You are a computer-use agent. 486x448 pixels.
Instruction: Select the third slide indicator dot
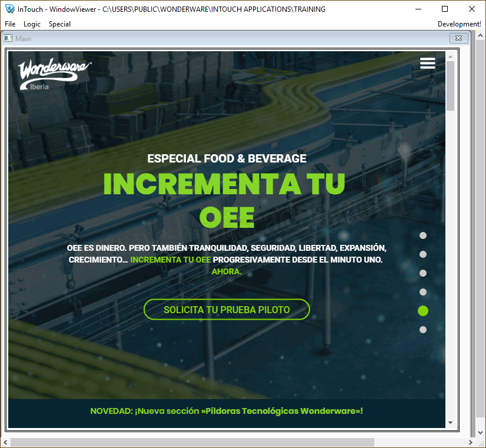click(422, 273)
